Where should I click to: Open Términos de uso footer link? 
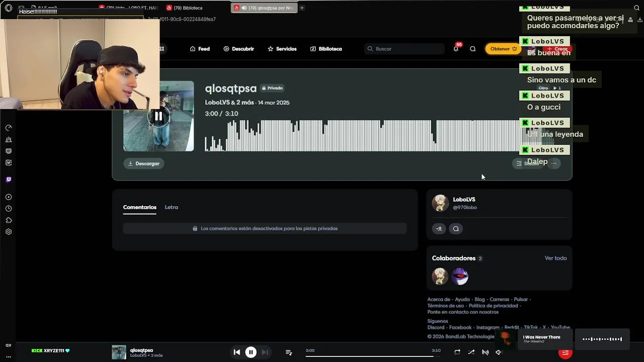tap(445, 306)
